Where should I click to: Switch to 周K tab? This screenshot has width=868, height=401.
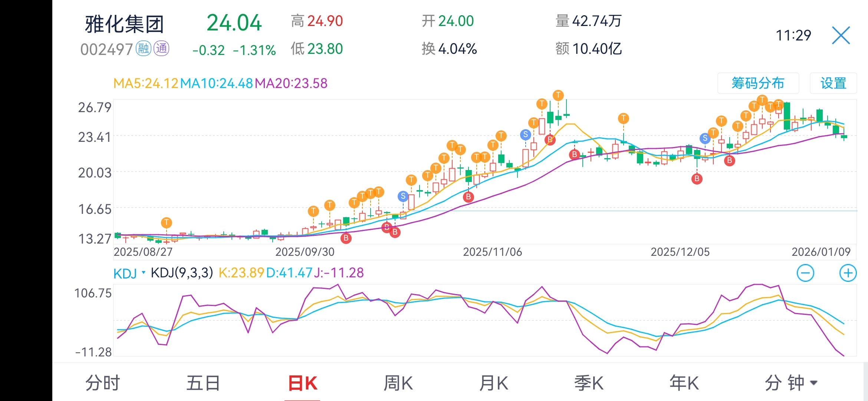point(398,383)
